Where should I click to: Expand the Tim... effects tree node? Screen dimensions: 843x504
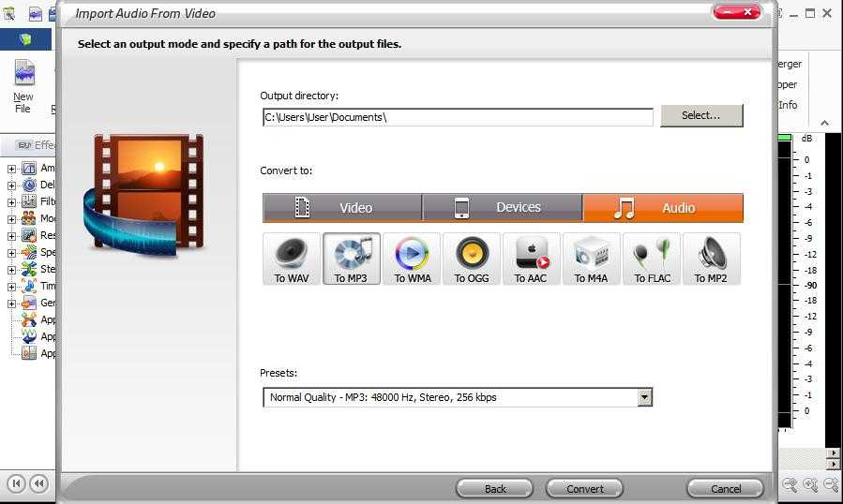coord(11,287)
